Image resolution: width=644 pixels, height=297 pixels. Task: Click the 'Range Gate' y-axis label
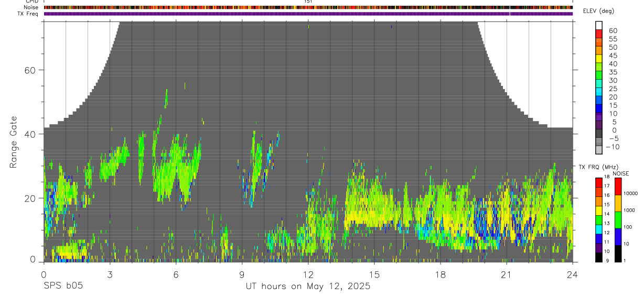point(13,141)
